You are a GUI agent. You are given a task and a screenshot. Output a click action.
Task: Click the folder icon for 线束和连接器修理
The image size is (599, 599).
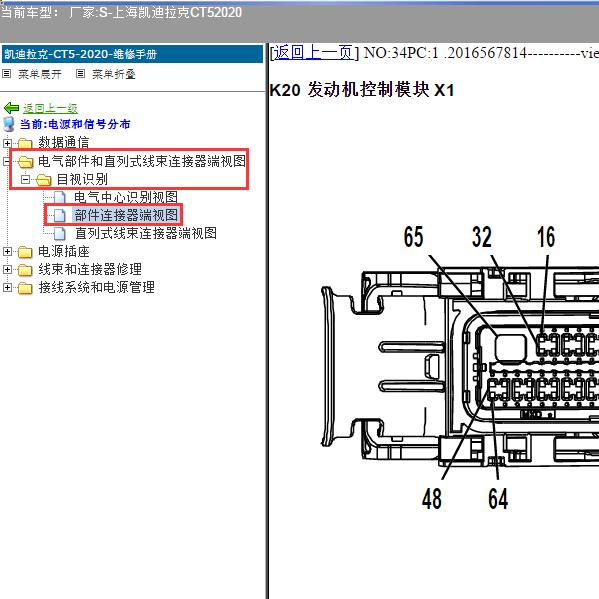coord(25,270)
